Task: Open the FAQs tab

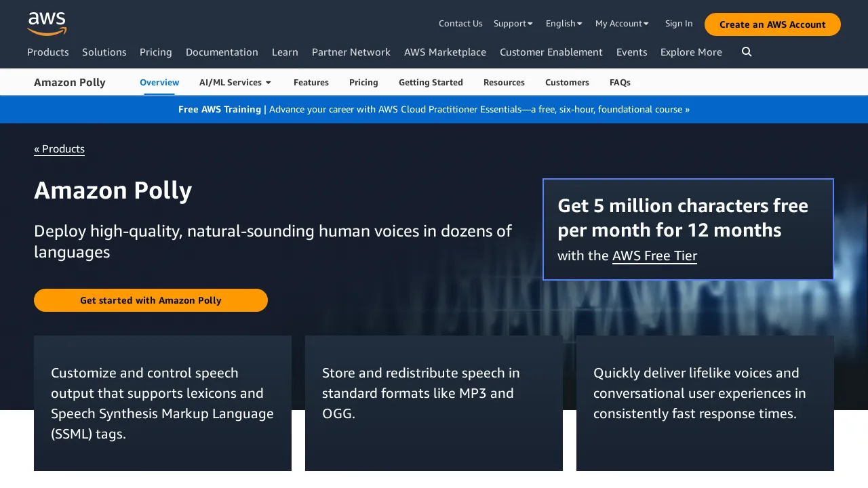Action: pyautogui.click(x=620, y=82)
